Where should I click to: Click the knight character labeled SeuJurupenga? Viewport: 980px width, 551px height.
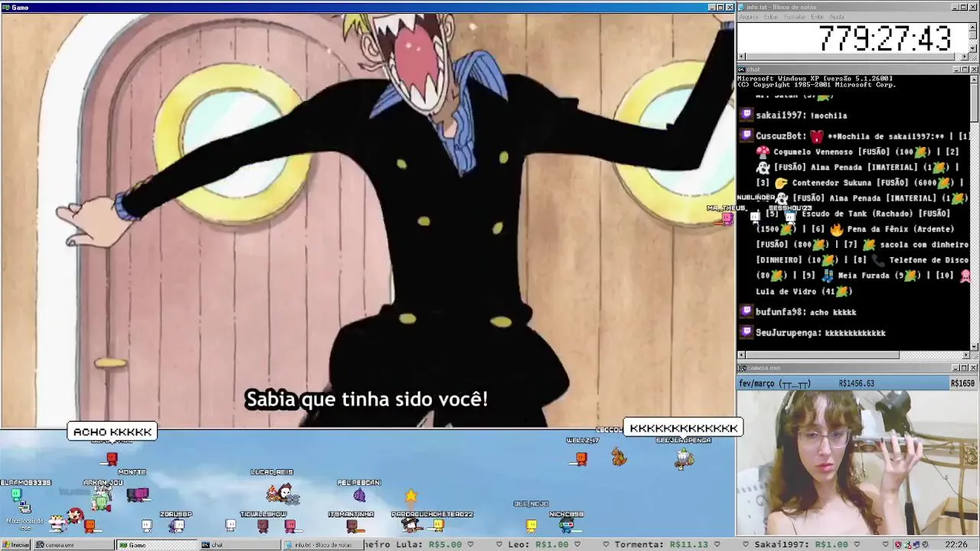click(x=684, y=458)
